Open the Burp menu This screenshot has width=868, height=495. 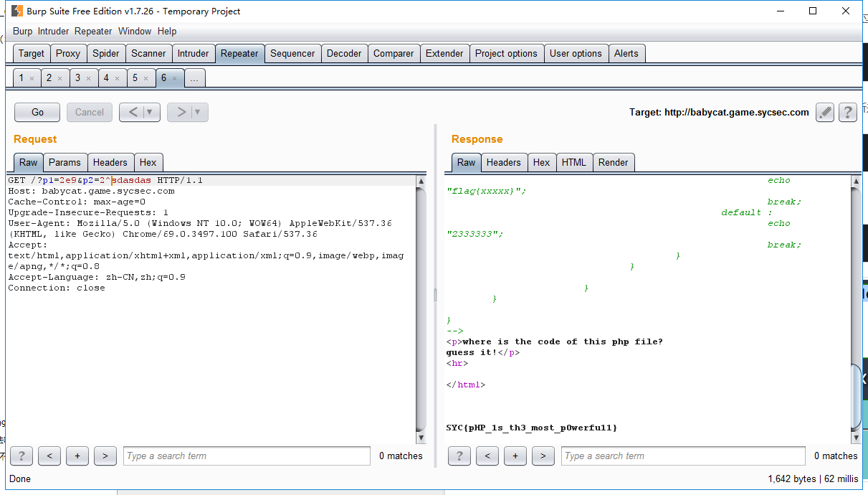tap(23, 31)
